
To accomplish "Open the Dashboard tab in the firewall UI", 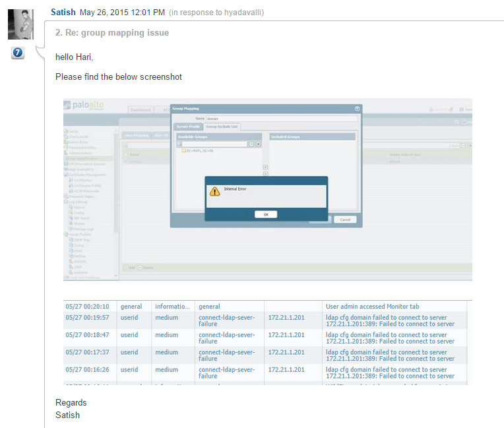I will point(141,109).
